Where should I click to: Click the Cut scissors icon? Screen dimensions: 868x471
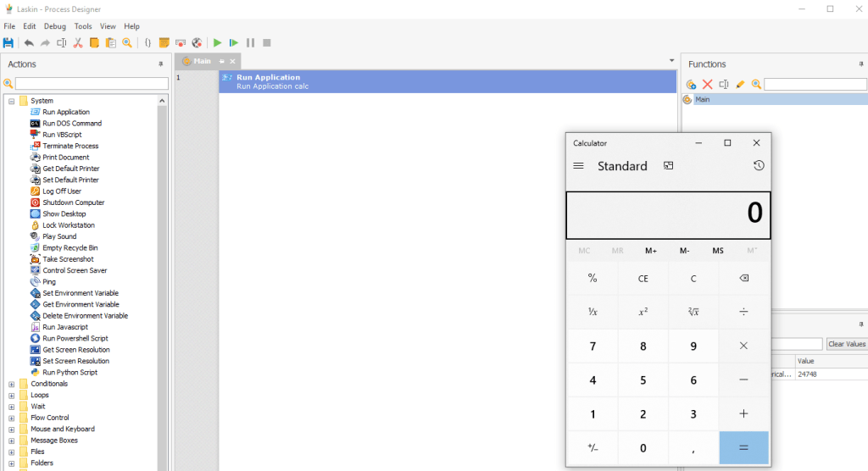78,42
